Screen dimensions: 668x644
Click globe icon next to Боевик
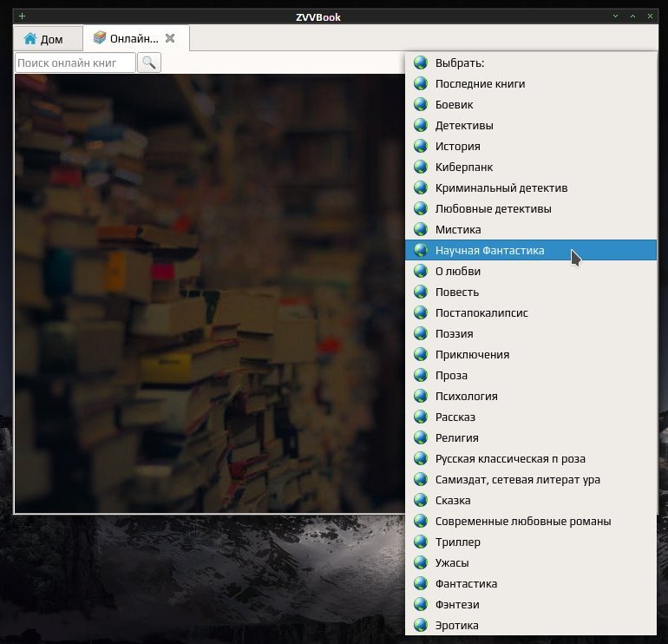pos(421,104)
